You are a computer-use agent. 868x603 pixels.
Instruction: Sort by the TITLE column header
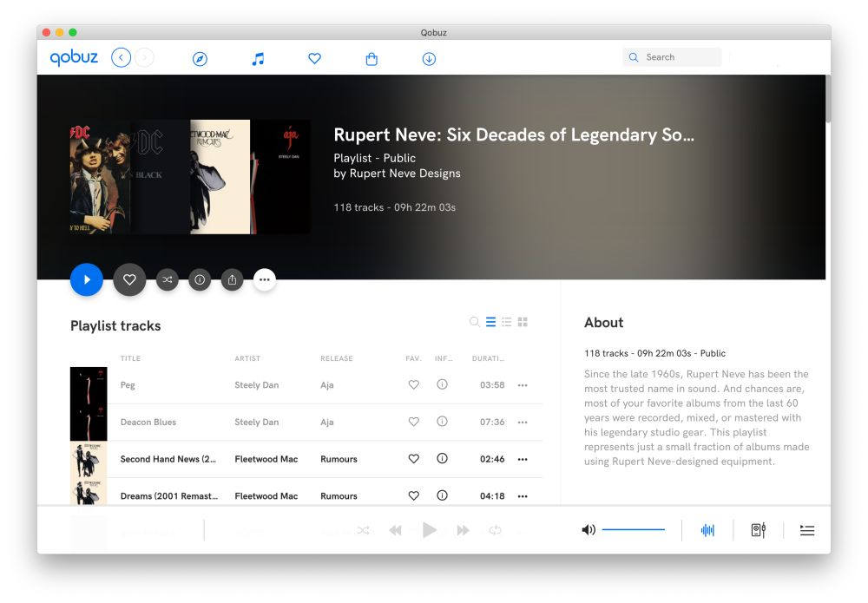131,358
